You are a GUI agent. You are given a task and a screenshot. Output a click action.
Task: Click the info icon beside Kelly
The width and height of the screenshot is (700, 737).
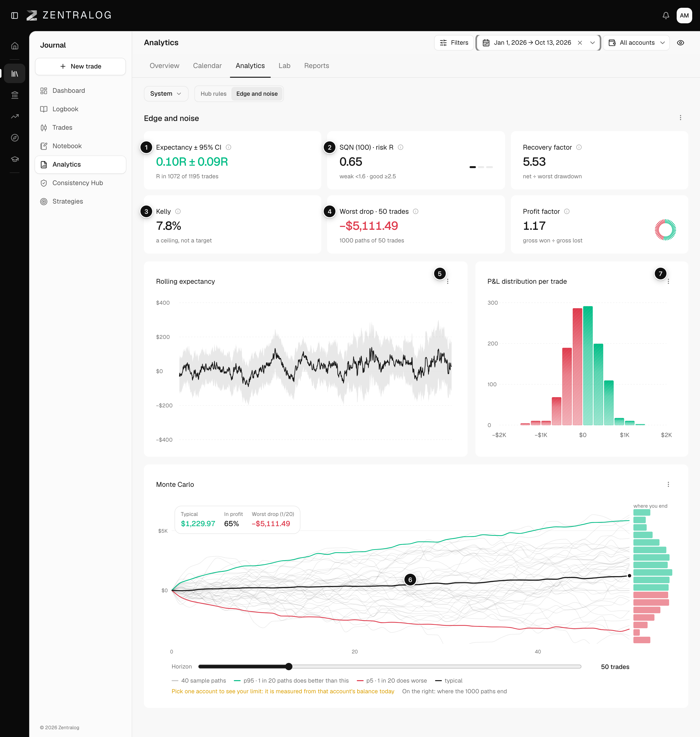178,212
